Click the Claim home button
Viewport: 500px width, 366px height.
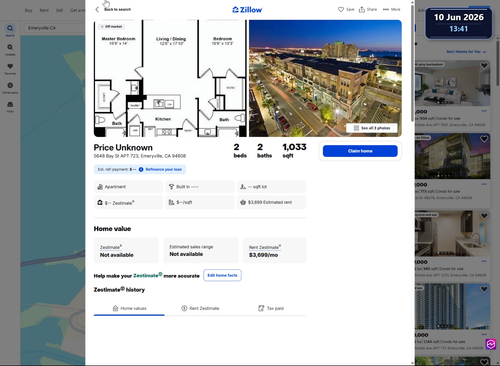360,151
